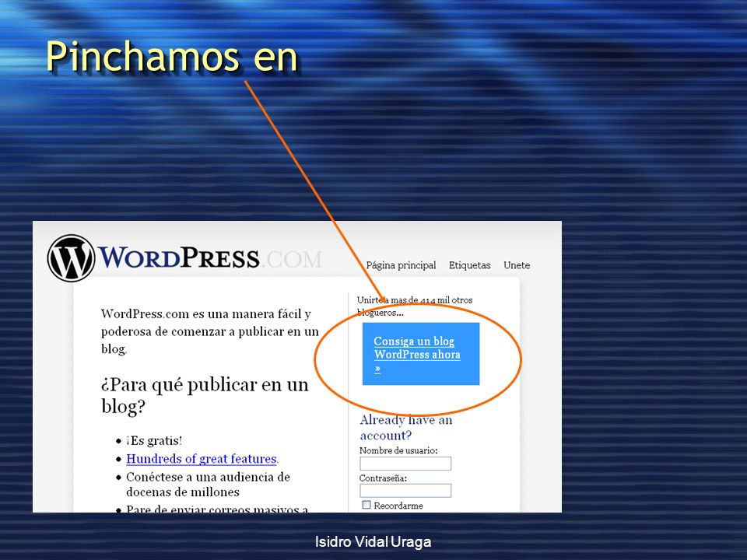Click Consiga un blog WordPress ahora link
The image size is (747, 560).
click(417, 355)
